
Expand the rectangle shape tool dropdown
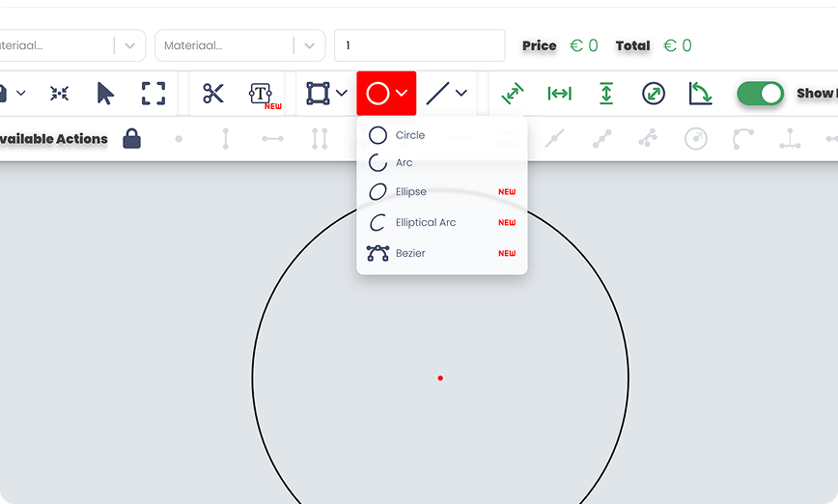point(341,94)
